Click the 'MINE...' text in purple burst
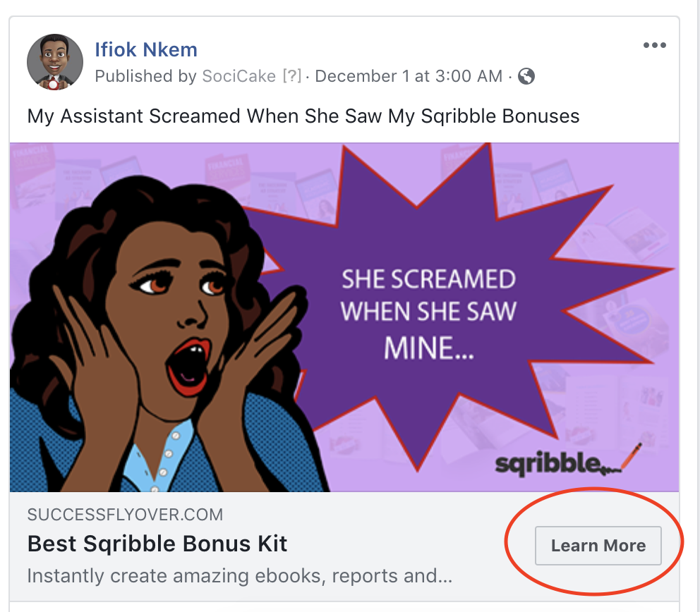The image size is (700, 612). 428,348
